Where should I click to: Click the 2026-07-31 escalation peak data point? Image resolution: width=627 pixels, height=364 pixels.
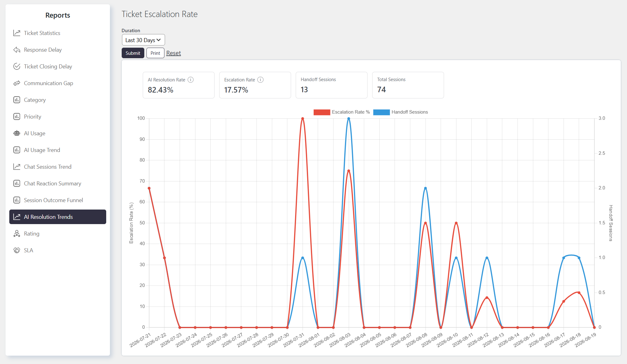pyautogui.click(x=303, y=119)
